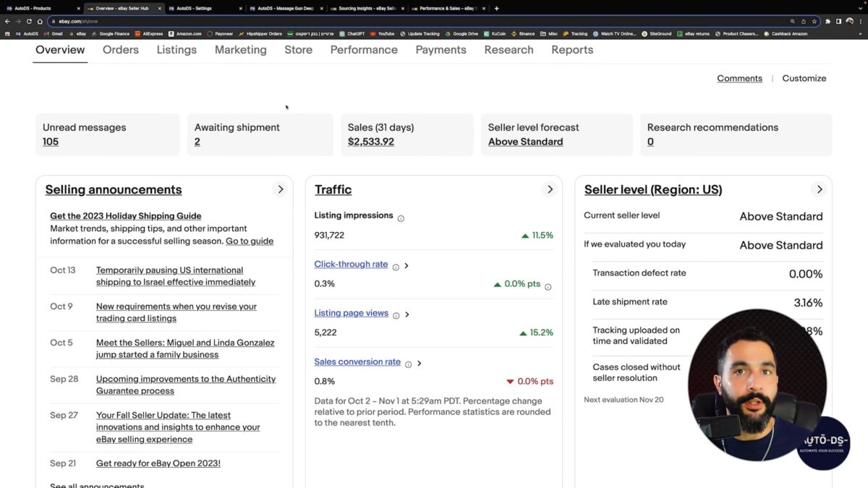Open 2023 Holiday Shipping Guide heading
The height and width of the screenshot is (488, 868).
click(126, 215)
